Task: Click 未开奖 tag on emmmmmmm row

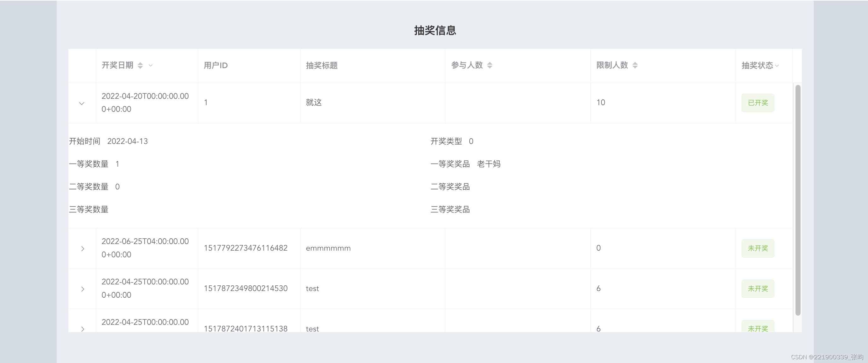Action: (x=758, y=248)
